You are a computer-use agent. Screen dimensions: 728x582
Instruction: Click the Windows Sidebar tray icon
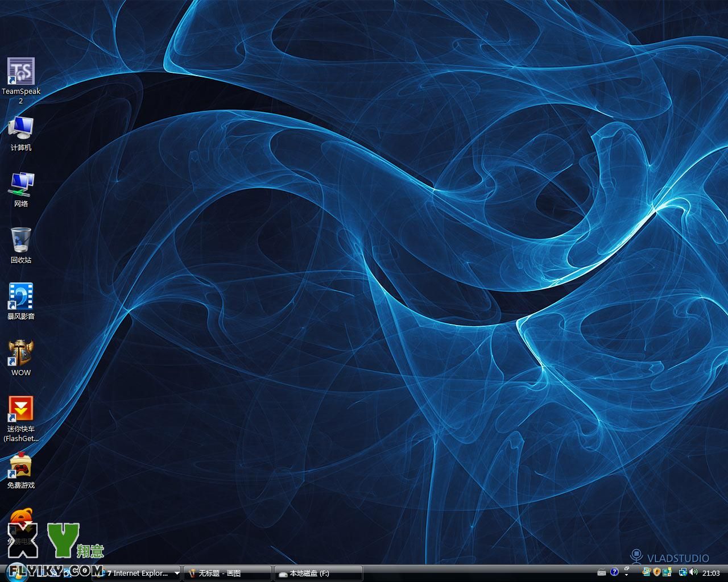point(667,572)
